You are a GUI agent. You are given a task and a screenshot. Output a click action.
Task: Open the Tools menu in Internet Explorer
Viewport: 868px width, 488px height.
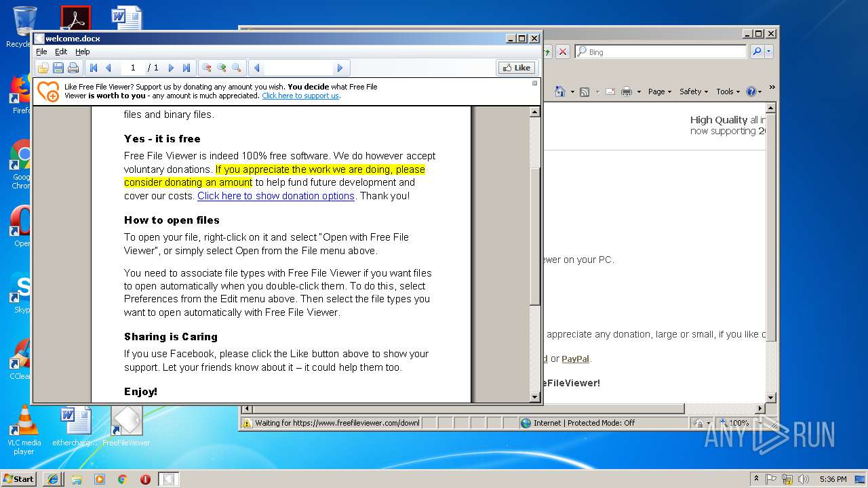pos(728,91)
